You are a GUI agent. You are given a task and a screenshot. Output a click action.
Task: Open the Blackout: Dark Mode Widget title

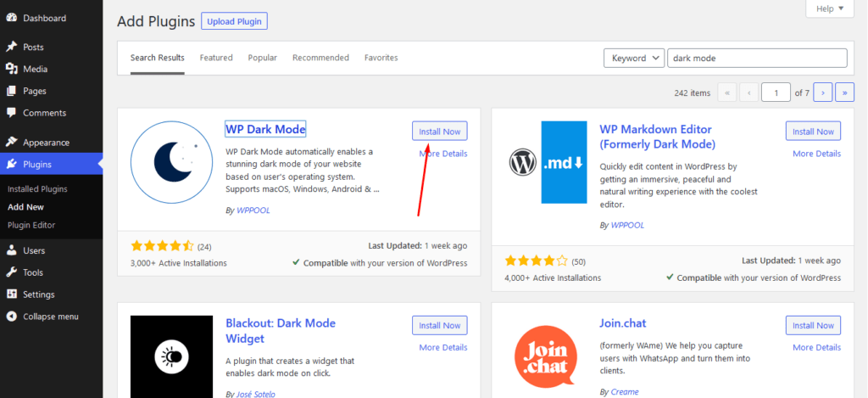point(281,330)
